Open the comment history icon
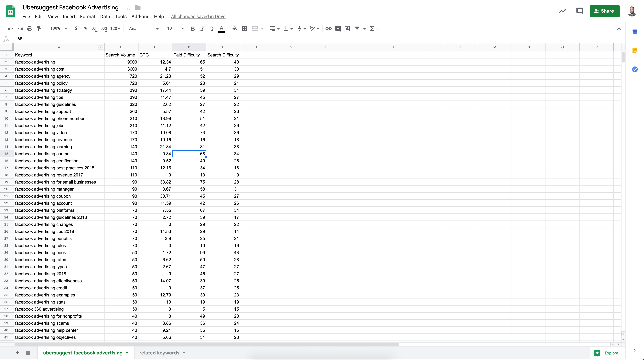 coord(580,11)
